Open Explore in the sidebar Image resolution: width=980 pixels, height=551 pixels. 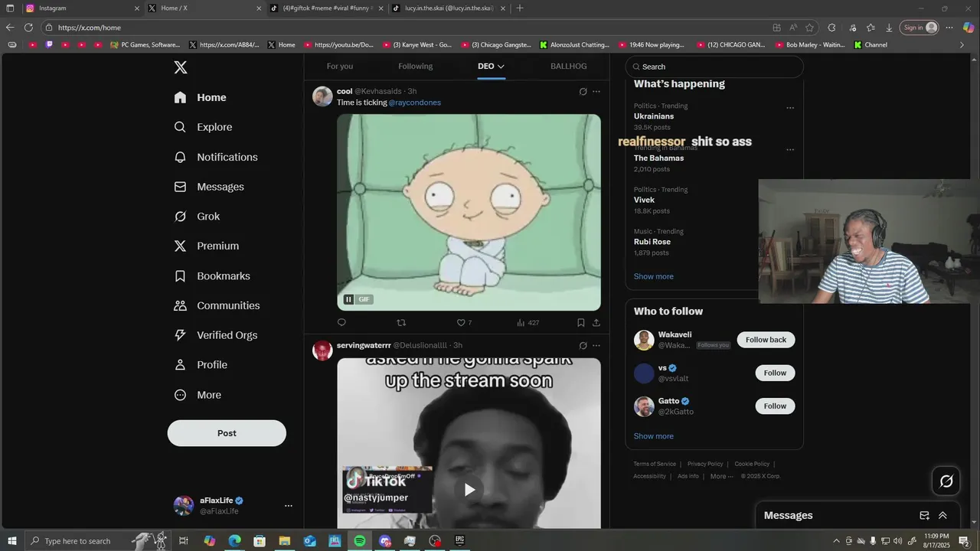203,127
